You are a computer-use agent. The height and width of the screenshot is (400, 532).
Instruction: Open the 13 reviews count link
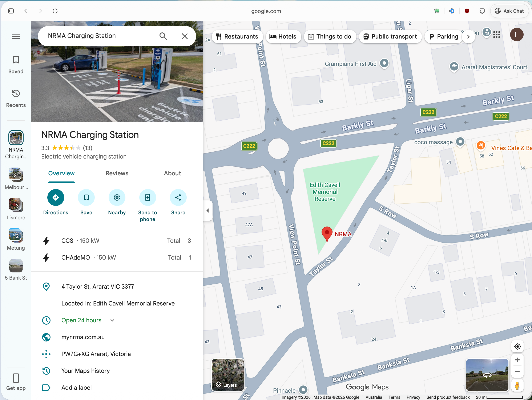tap(88, 148)
